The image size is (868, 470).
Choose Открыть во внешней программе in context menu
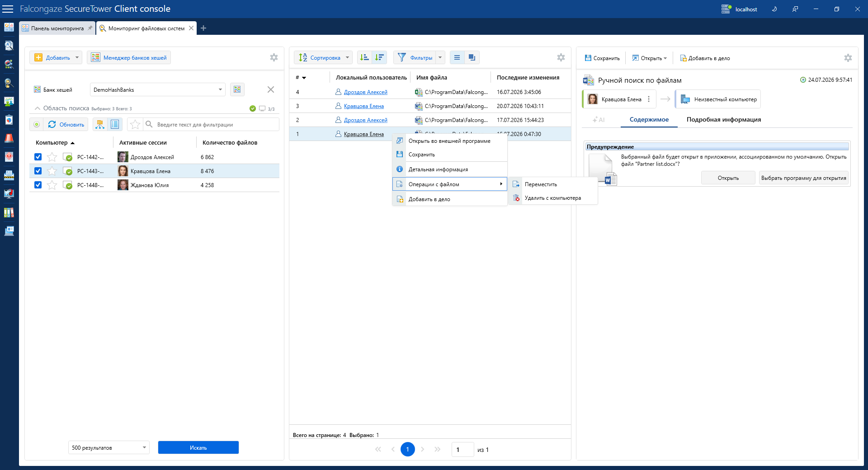click(449, 141)
